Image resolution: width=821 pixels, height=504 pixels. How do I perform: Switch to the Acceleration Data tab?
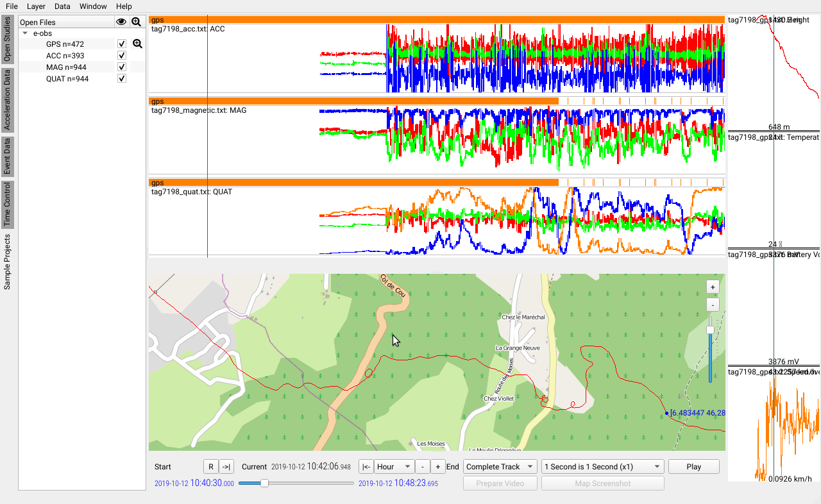7,100
